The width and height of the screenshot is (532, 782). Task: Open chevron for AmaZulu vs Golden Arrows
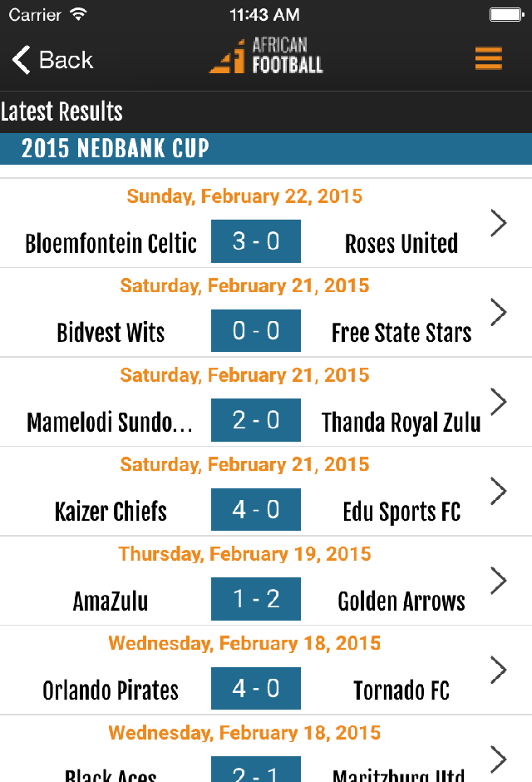click(x=498, y=581)
